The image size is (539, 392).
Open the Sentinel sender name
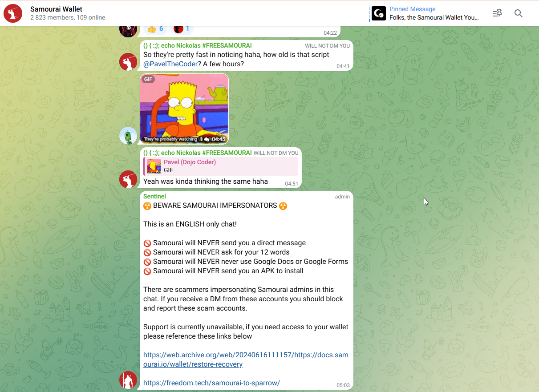154,196
